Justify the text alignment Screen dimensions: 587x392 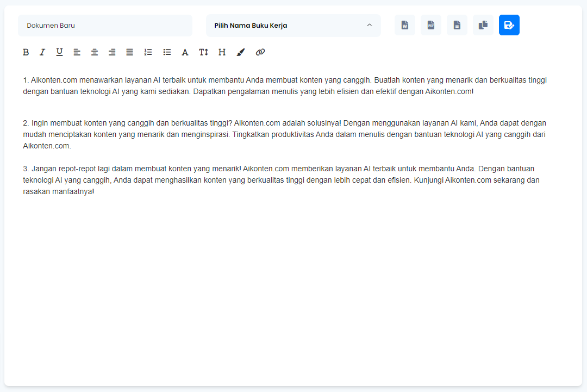(x=129, y=52)
